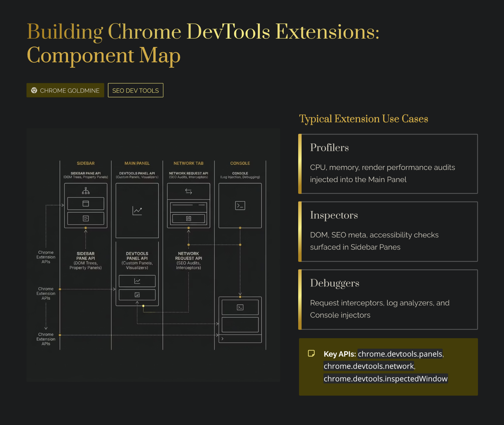Screen dimensions: 504x425
Task: Open the chrome.devtools.network API reference
Action: tap(369, 366)
